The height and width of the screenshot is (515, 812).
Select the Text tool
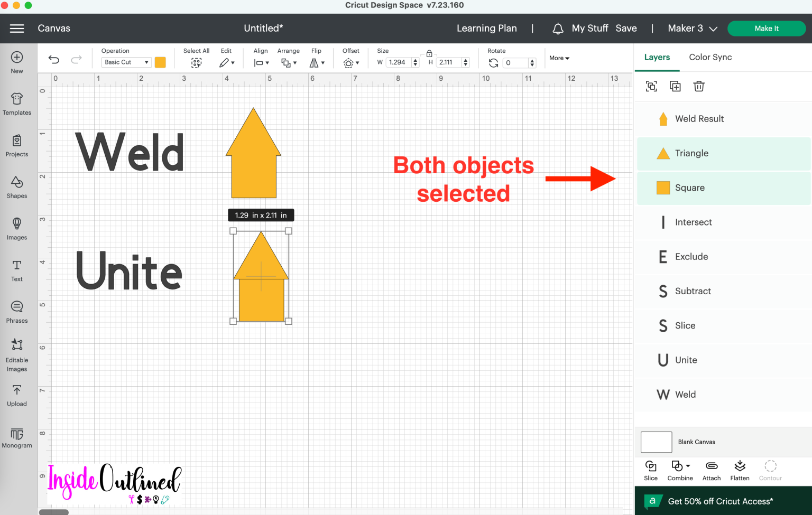pos(16,269)
